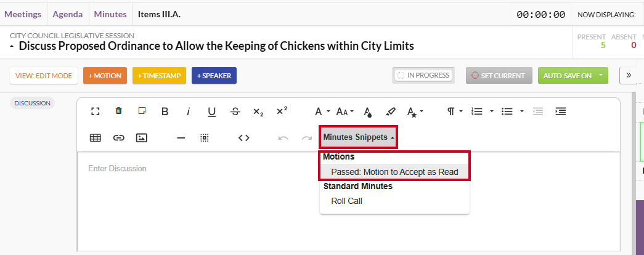644x255 pixels.
Task: Apply superscript formatting
Action: (x=282, y=111)
